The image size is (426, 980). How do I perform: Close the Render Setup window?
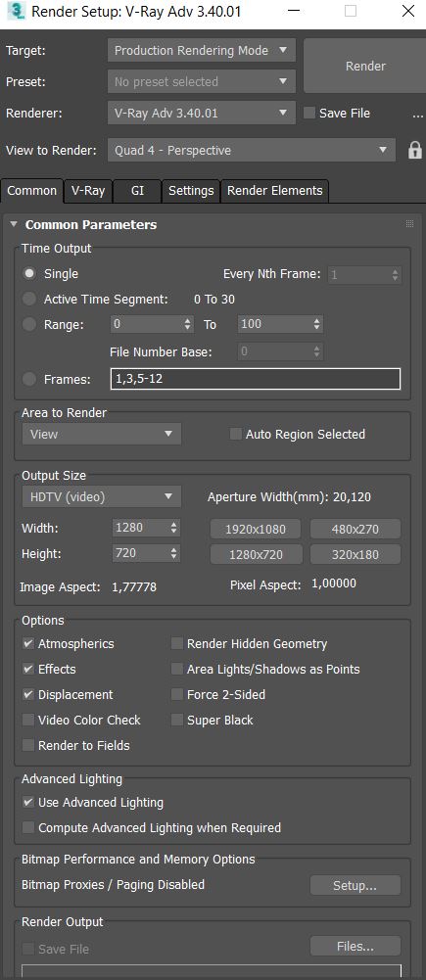click(x=407, y=11)
